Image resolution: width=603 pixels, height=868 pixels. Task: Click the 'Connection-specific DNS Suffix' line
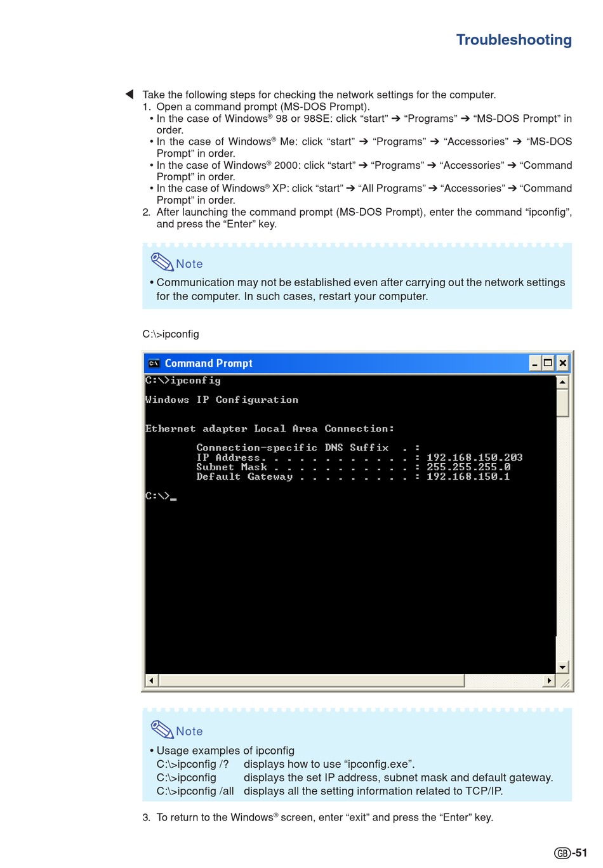[x=308, y=448]
